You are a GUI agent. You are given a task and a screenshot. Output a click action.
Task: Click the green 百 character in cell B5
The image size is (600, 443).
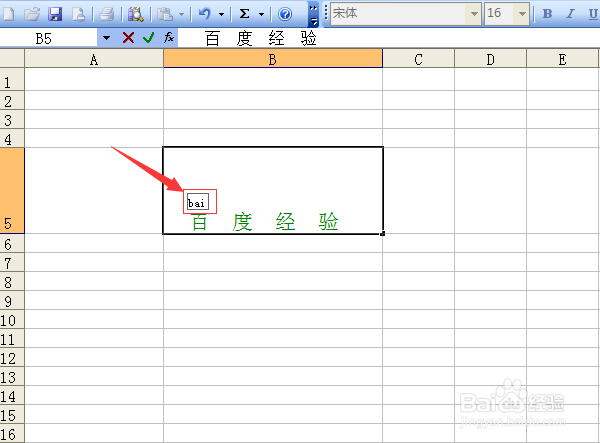point(199,222)
